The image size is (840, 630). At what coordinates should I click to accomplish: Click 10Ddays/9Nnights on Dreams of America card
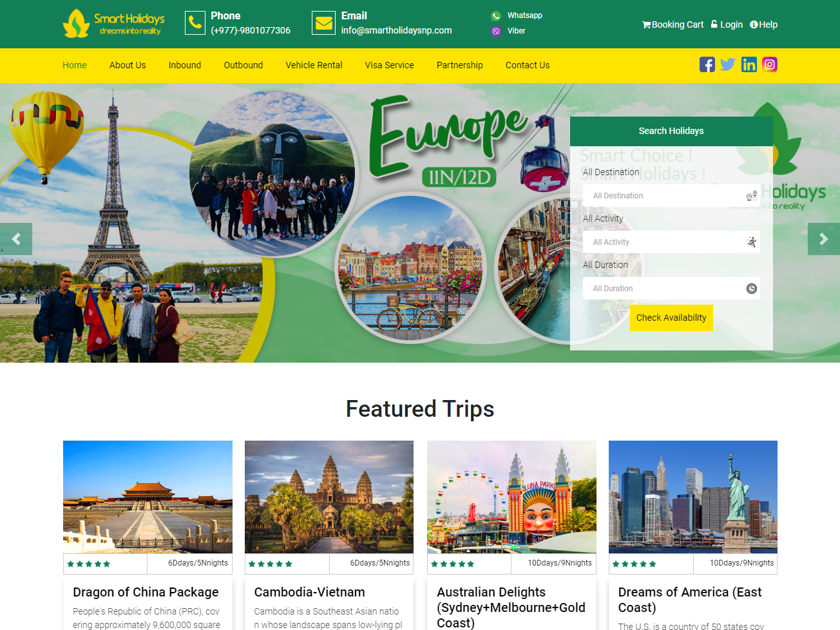click(742, 563)
